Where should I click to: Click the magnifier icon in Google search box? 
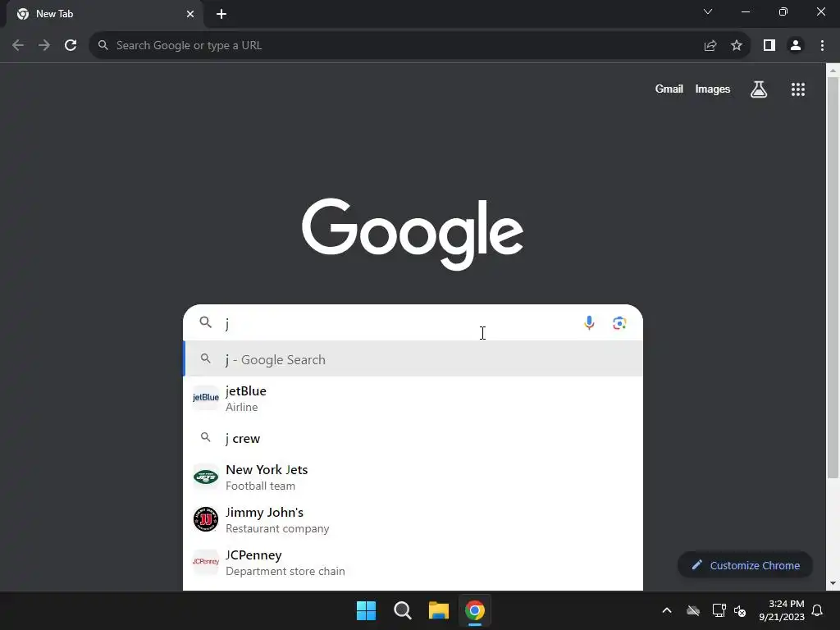pyautogui.click(x=206, y=322)
